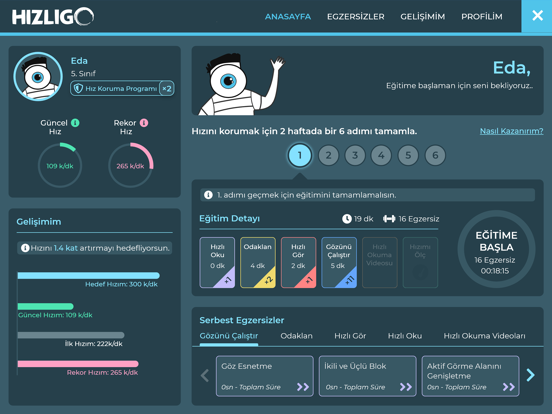Click the Serbest Egzersizler heading
The width and height of the screenshot is (552, 414).
point(242,320)
